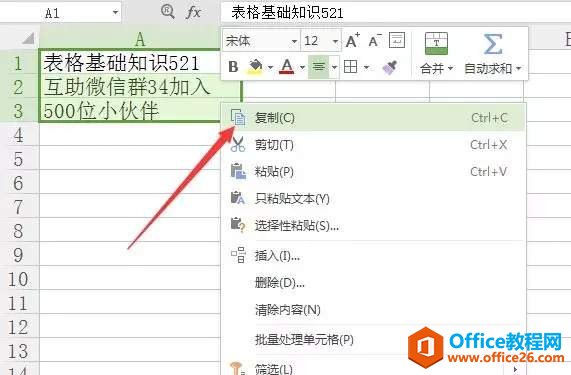Choose 批量处理单元格(P) menu entry

click(x=373, y=340)
